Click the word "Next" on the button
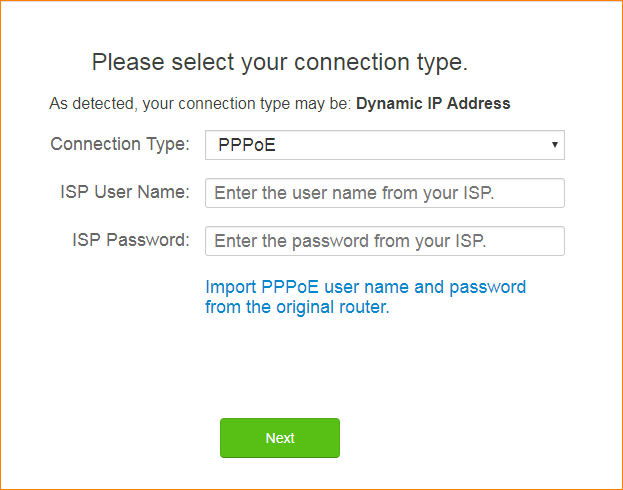The width and height of the screenshot is (623, 490). point(280,438)
